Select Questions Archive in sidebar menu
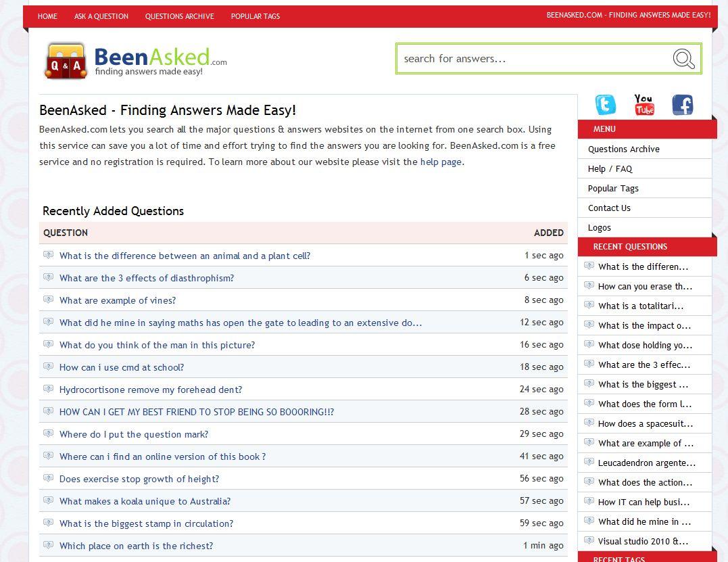 [x=623, y=149]
